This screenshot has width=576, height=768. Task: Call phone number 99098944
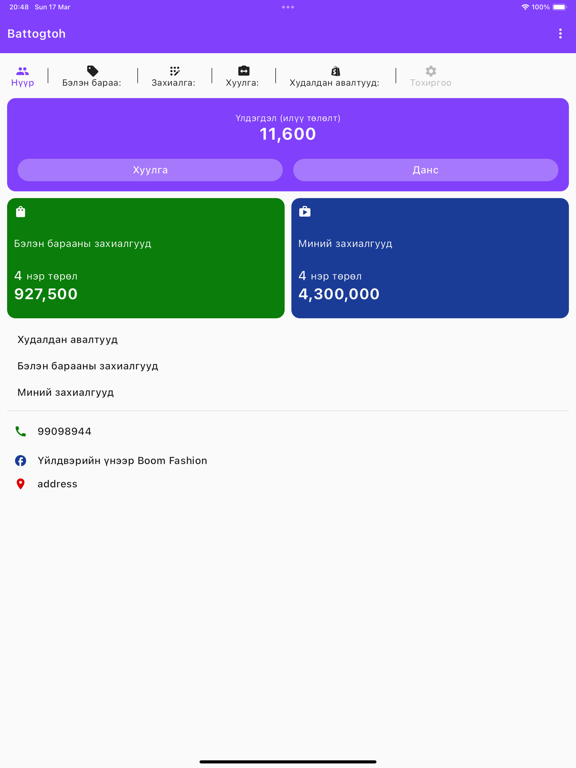[x=64, y=432]
